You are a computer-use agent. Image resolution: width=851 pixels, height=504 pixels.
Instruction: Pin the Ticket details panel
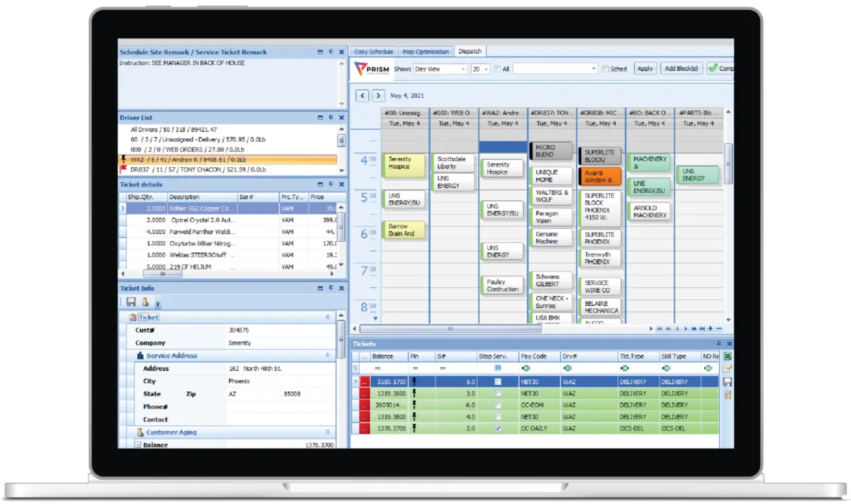tap(331, 184)
